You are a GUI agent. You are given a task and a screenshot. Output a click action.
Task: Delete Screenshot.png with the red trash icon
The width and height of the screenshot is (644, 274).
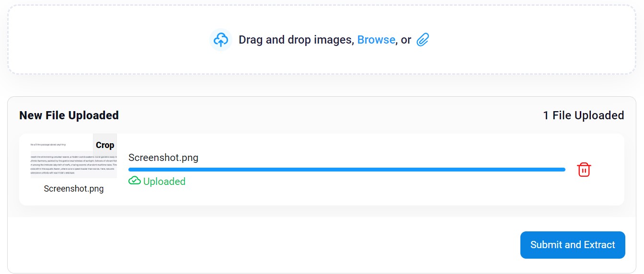tap(584, 170)
